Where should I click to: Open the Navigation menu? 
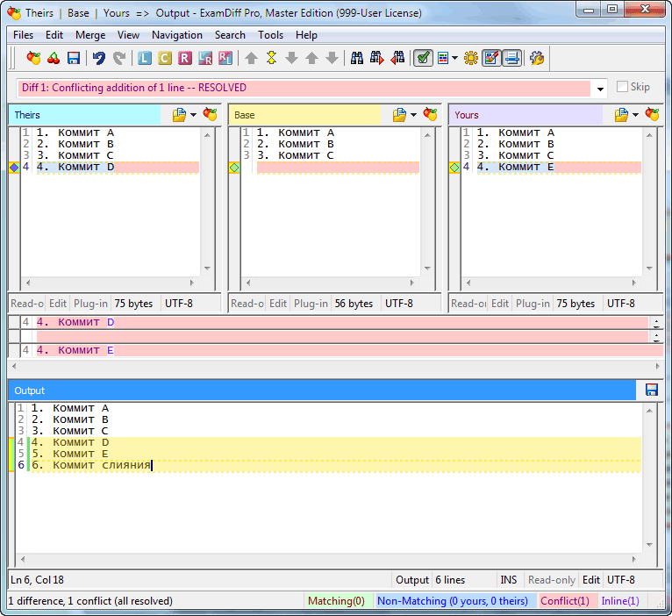pos(177,35)
